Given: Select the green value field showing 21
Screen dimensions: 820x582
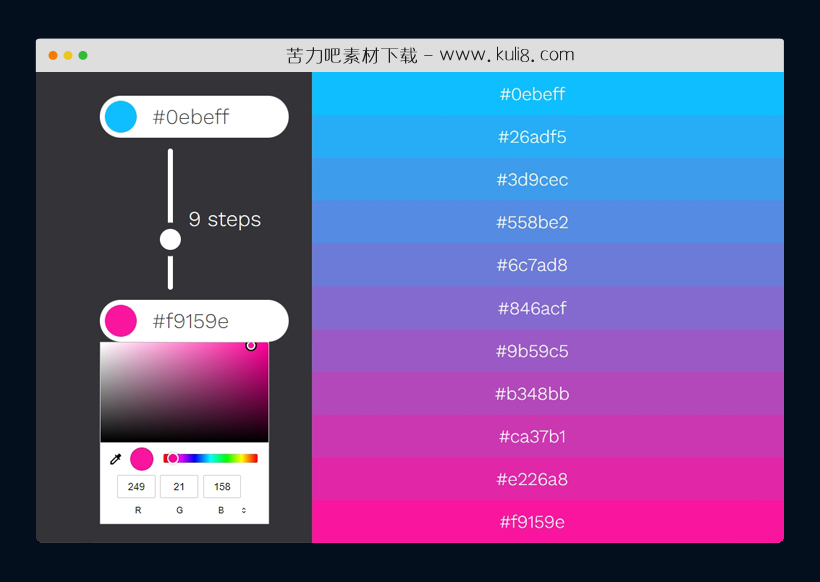Looking at the screenshot, I should pos(179,487).
